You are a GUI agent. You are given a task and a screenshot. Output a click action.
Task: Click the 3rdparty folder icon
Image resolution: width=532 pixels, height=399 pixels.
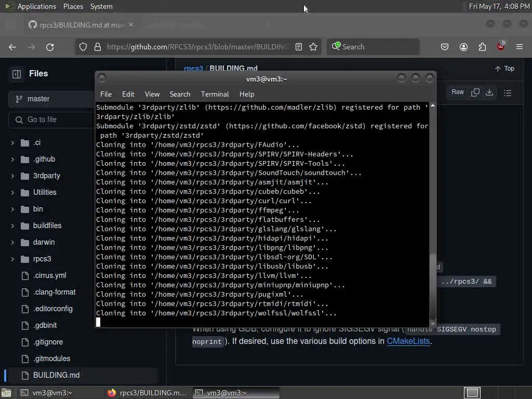click(x=25, y=176)
